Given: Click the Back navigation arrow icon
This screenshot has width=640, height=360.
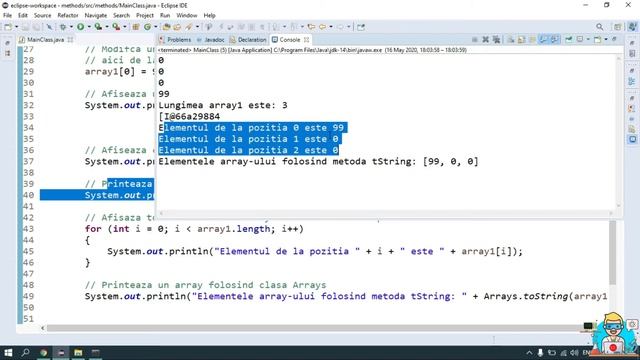Looking at the screenshot, I should click(x=322, y=27).
